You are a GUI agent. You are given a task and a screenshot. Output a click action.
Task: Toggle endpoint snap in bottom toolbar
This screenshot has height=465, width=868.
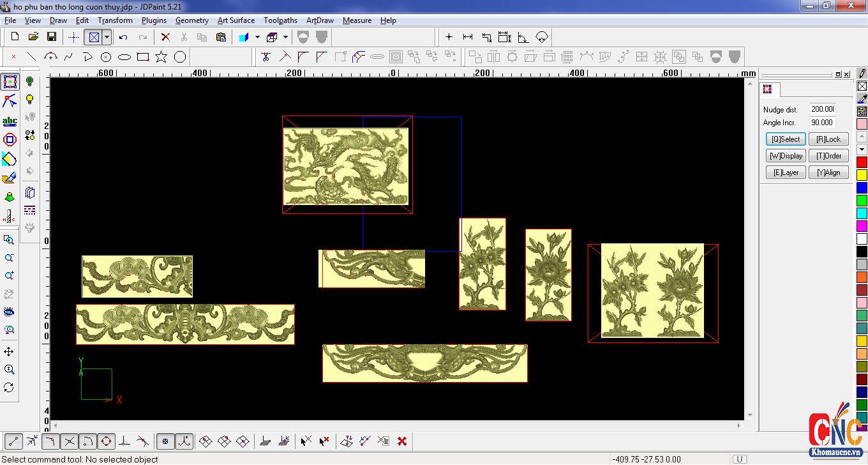tap(13, 441)
